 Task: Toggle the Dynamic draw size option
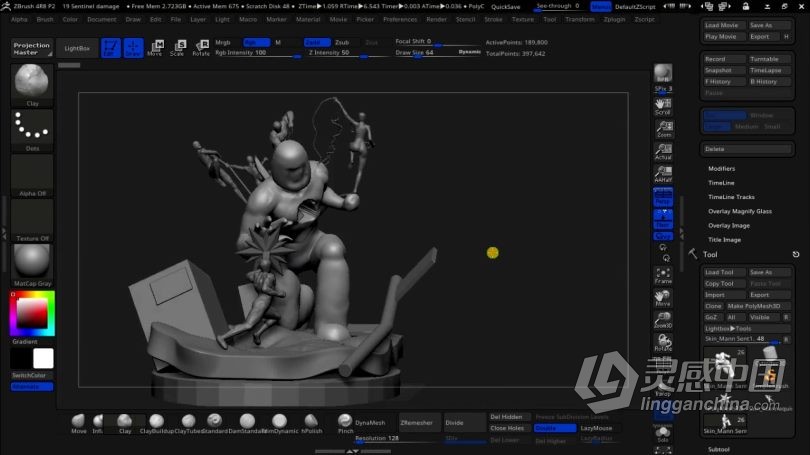(469, 52)
